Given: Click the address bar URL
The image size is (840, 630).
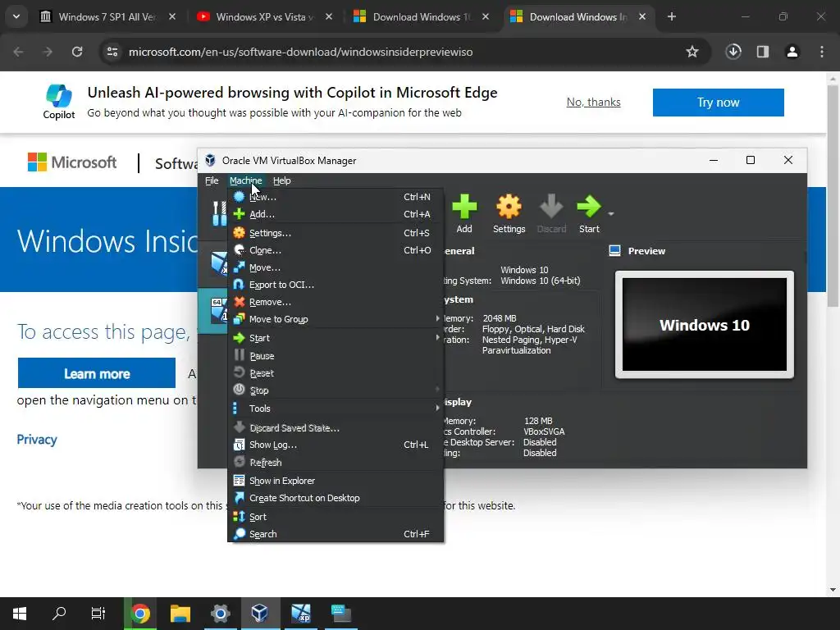Looking at the screenshot, I should tap(300, 52).
